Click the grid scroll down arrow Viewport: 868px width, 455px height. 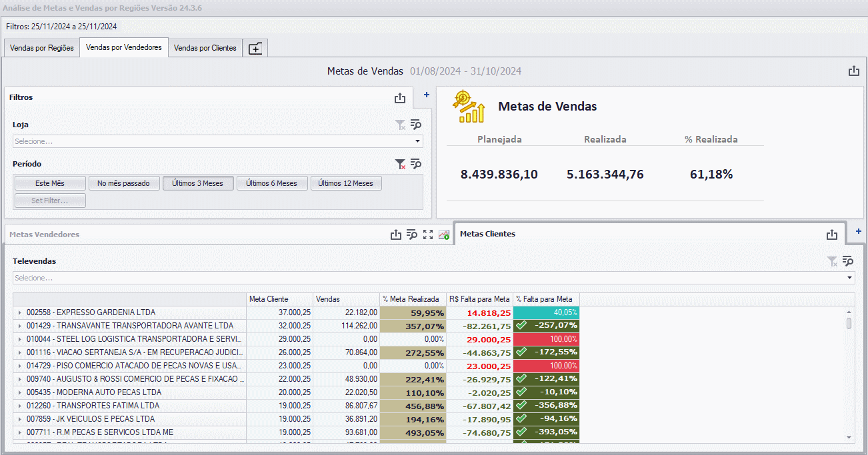[x=849, y=437]
